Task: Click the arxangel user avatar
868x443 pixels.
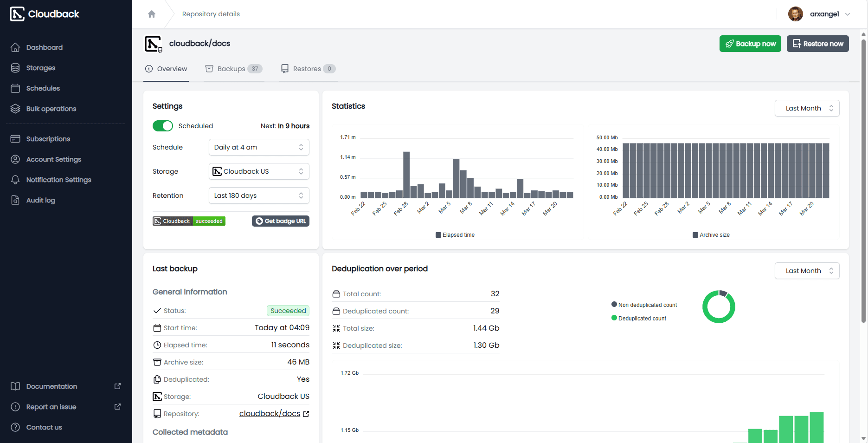Action: 795,14
